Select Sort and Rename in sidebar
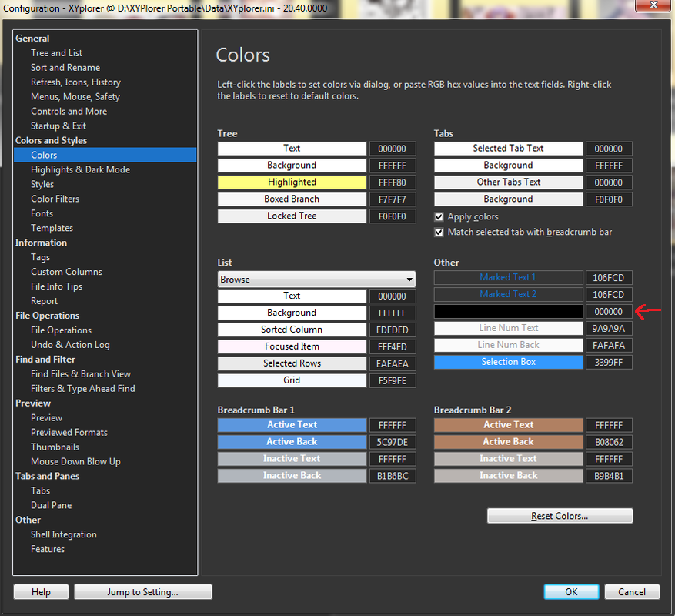Viewport: 675px width, 616px height. [x=65, y=68]
